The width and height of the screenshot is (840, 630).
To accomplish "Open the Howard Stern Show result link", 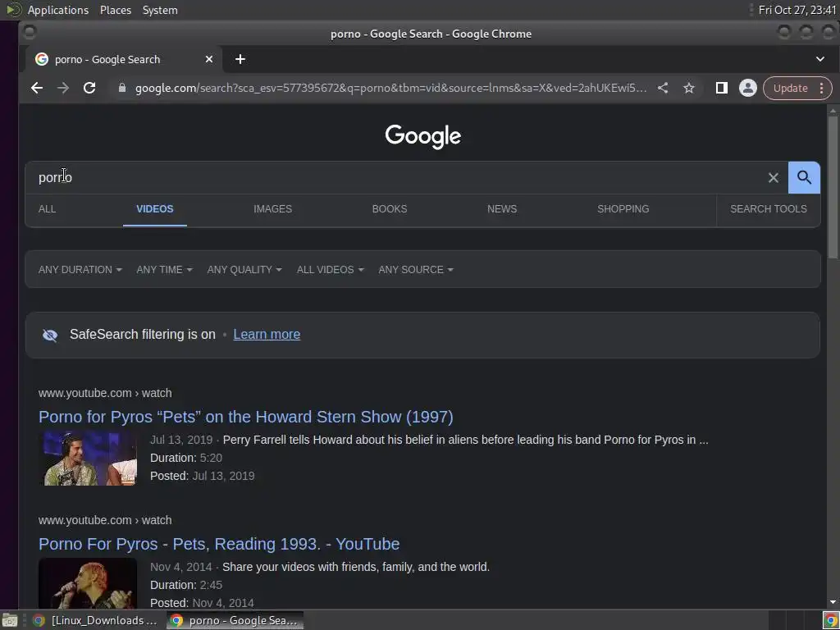I will [x=246, y=417].
